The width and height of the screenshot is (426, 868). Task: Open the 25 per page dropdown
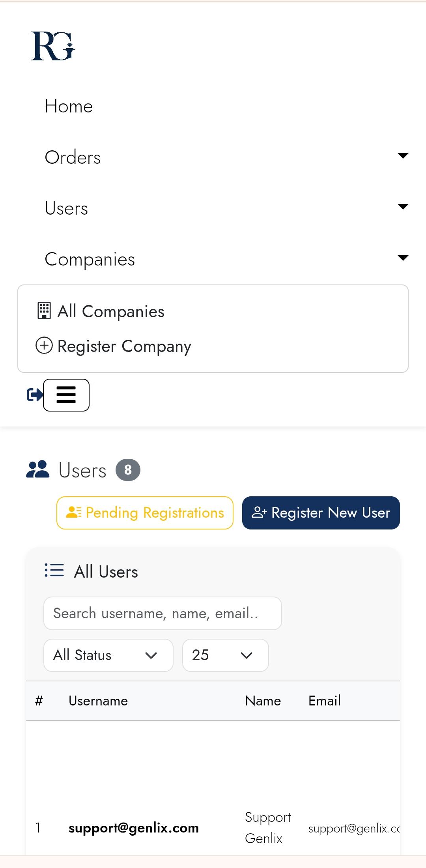225,655
